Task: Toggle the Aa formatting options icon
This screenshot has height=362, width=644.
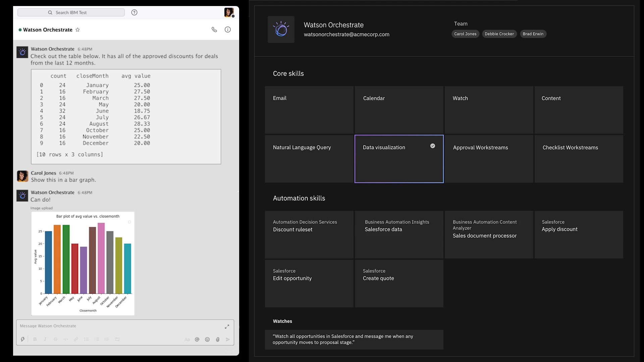Action: tap(187, 340)
